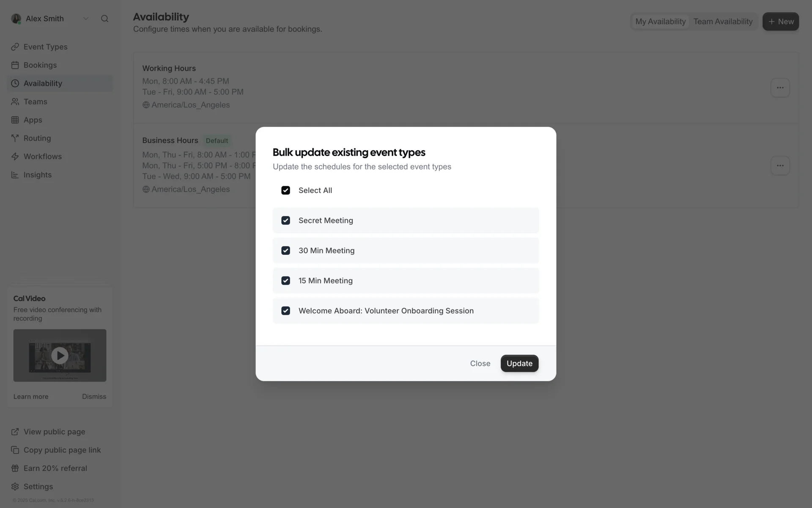Play the Cal Video preview thumbnail
Screen dimensions: 812x508
point(60,356)
